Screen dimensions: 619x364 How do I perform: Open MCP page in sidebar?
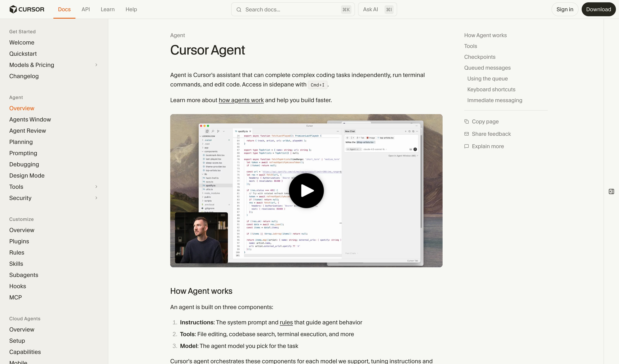pos(16,297)
